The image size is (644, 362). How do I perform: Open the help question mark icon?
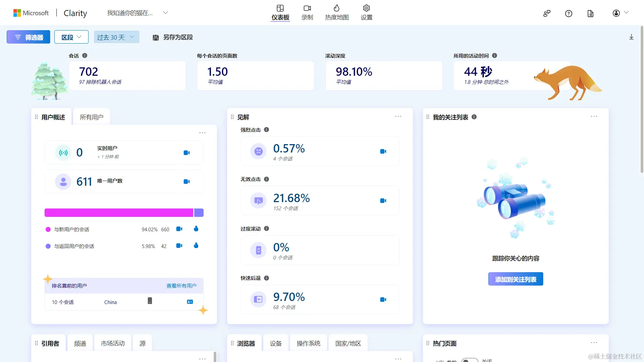tap(569, 14)
